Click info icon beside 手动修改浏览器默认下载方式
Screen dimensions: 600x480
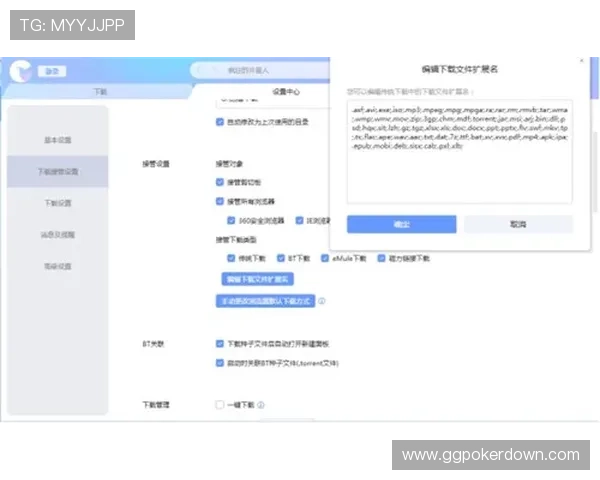pos(322,301)
